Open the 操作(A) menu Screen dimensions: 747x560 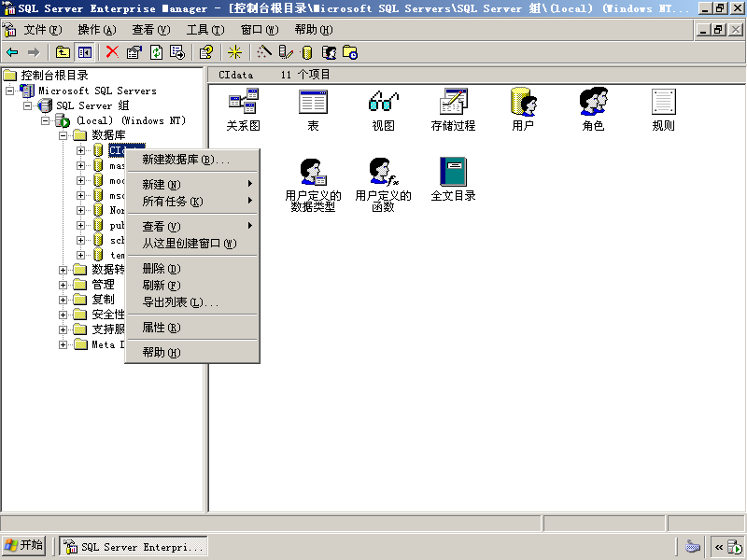coord(97,30)
